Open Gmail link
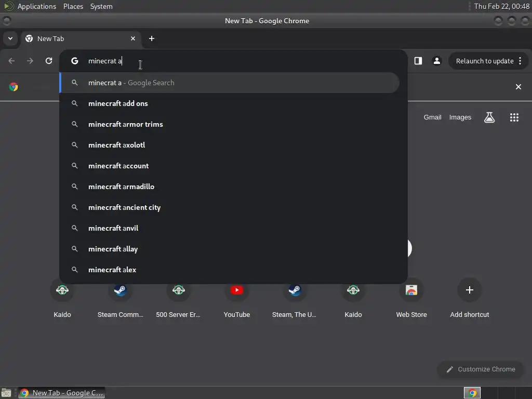This screenshot has height=399, width=532. [x=432, y=117]
